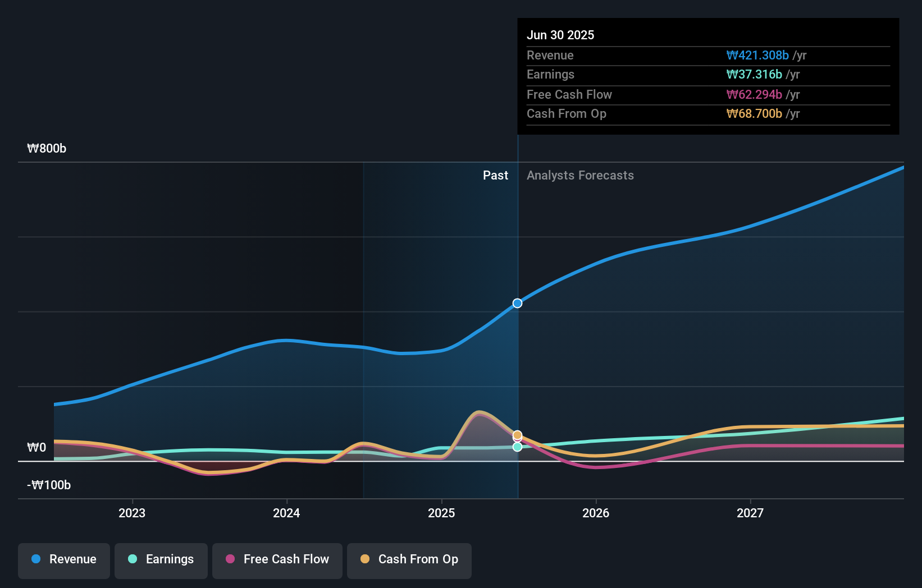Image resolution: width=922 pixels, height=588 pixels.
Task: Click the pink Free Cash Flow legend dot
Action: (x=230, y=559)
